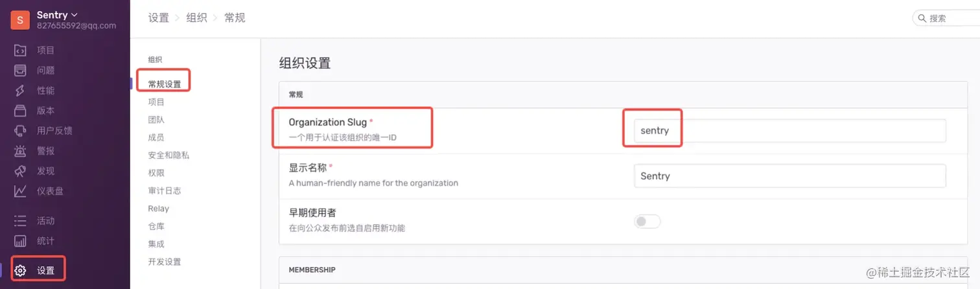
Task: Click the Settings gear icon
Action: (20, 270)
